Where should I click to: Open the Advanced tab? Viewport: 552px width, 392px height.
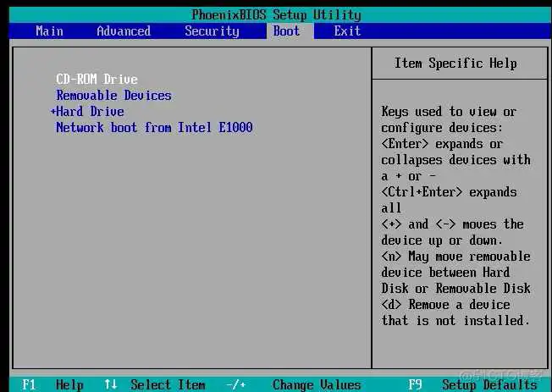(x=123, y=30)
